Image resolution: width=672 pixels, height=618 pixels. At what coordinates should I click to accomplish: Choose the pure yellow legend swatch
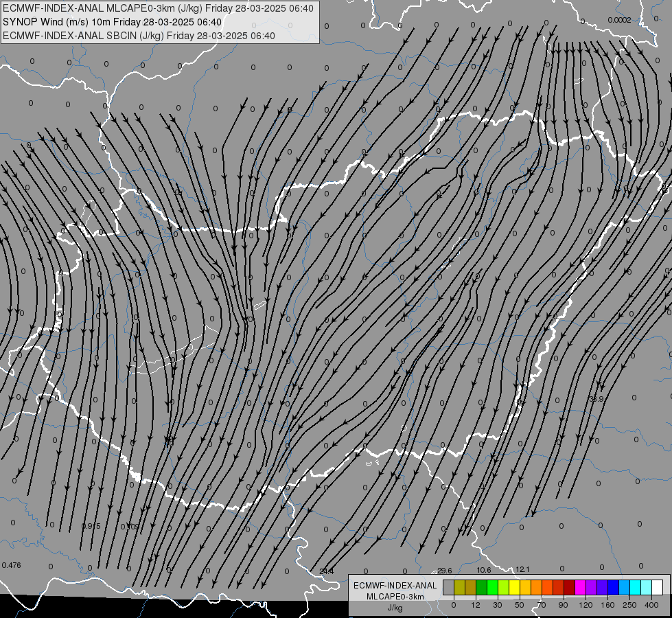click(514, 587)
